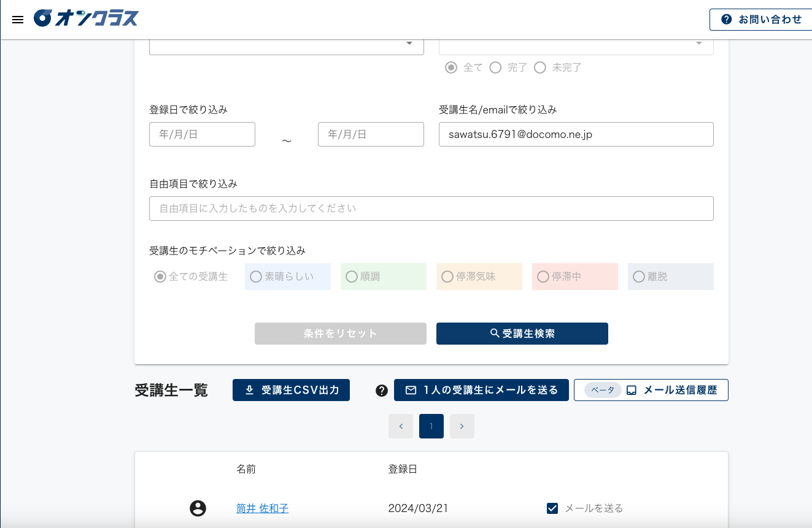
Task: Select the 完了 radio button
Action: 496,67
